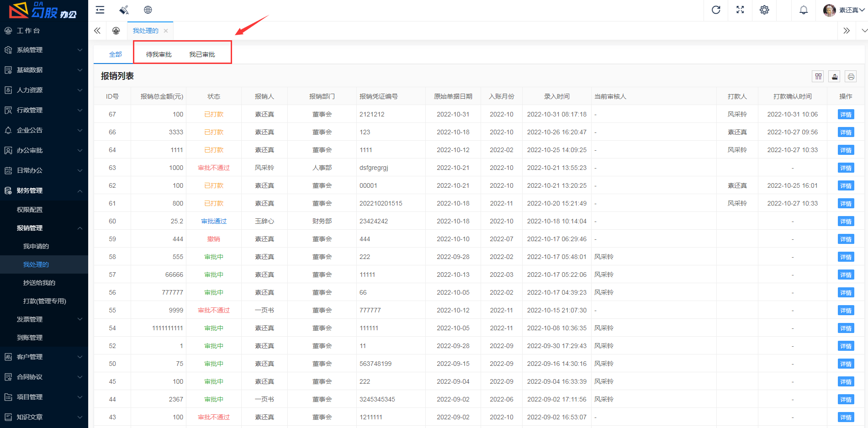The height and width of the screenshot is (428, 868).
Task: Click 详情 button for ID 44
Action: point(846,400)
